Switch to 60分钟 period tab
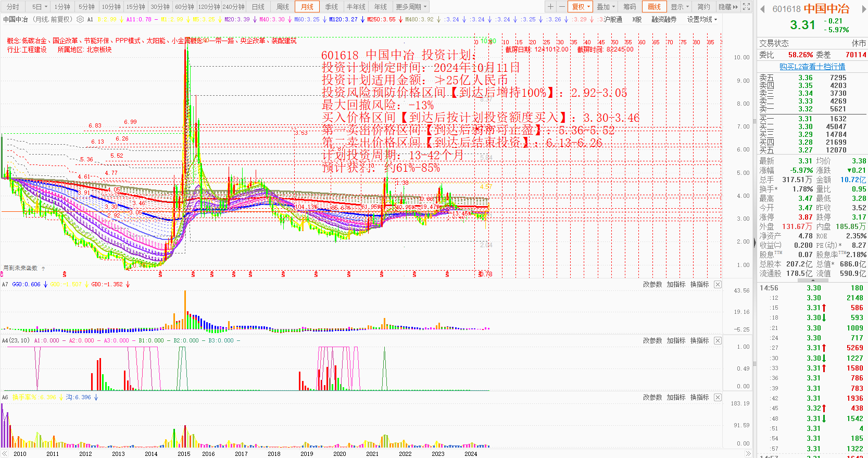The image size is (868, 458). tap(184, 7)
